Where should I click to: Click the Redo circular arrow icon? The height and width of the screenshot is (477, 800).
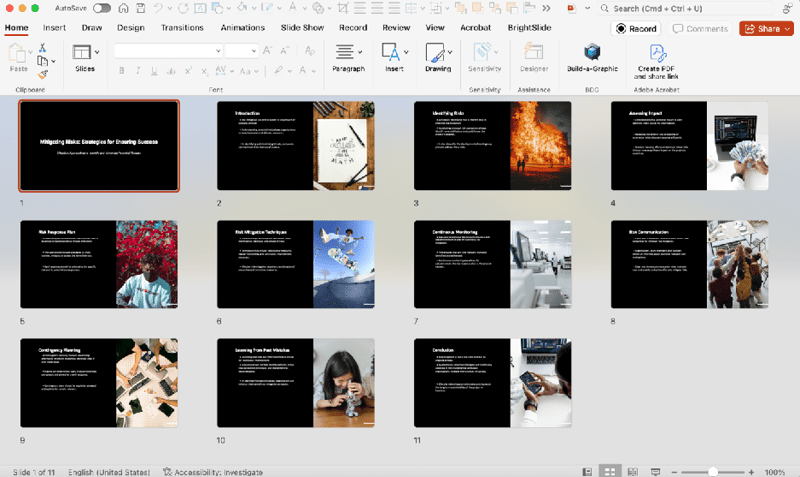coord(183,8)
